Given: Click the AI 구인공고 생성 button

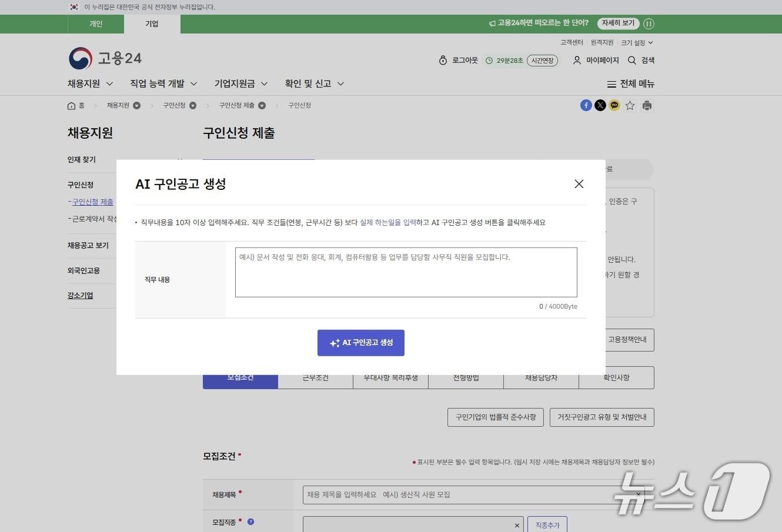Looking at the screenshot, I should pos(360,343).
